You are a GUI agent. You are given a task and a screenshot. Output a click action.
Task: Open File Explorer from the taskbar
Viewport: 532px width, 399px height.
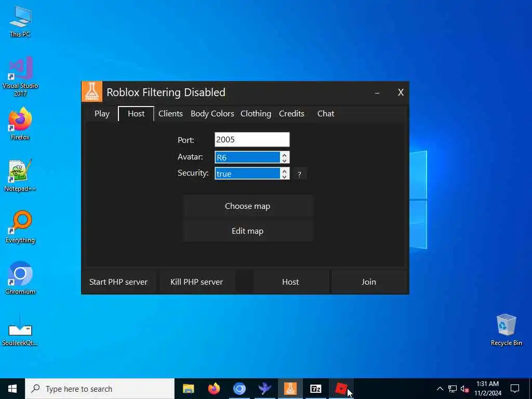pyautogui.click(x=188, y=389)
